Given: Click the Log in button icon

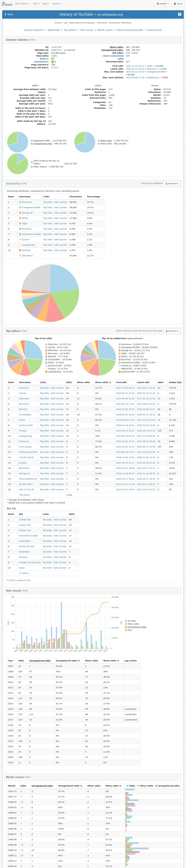Looking at the screenshot, I should (x=178, y=4).
